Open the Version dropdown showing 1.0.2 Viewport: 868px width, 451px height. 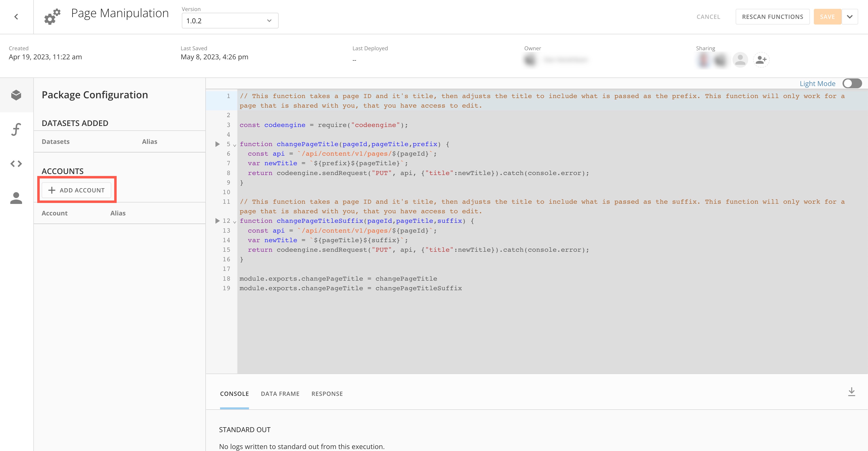[x=230, y=20]
